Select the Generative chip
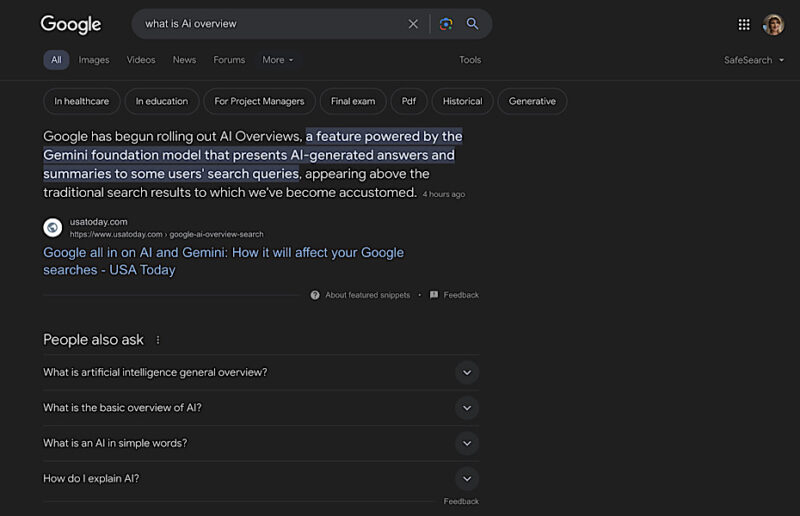 tap(532, 101)
